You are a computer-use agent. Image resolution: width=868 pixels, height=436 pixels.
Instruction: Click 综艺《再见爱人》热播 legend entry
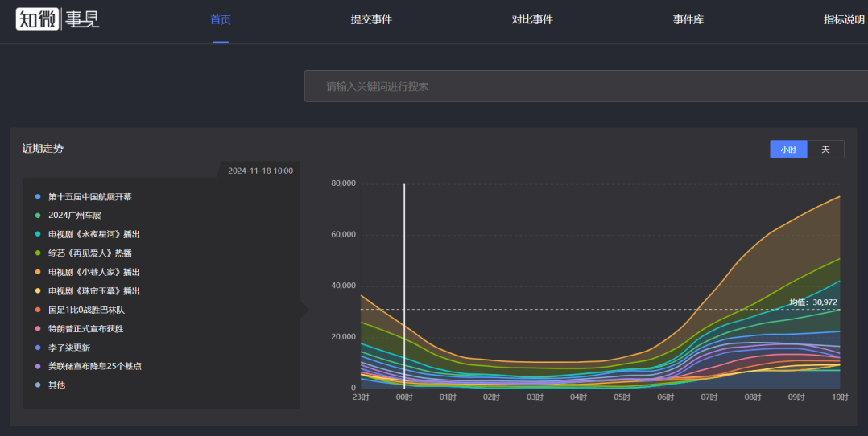(x=89, y=253)
